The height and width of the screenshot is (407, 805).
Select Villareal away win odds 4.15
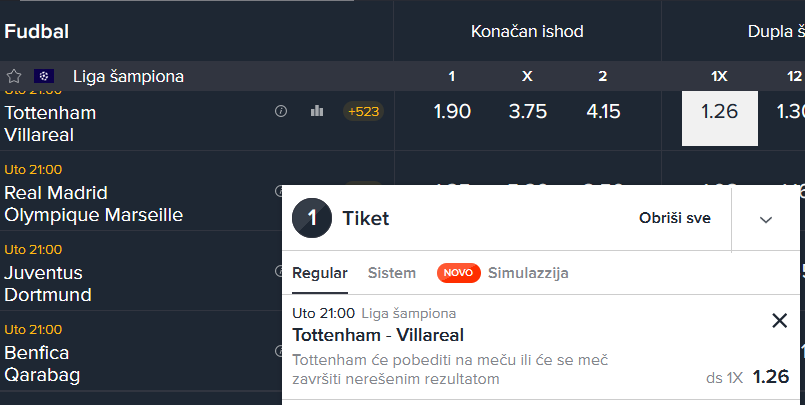click(x=603, y=111)
